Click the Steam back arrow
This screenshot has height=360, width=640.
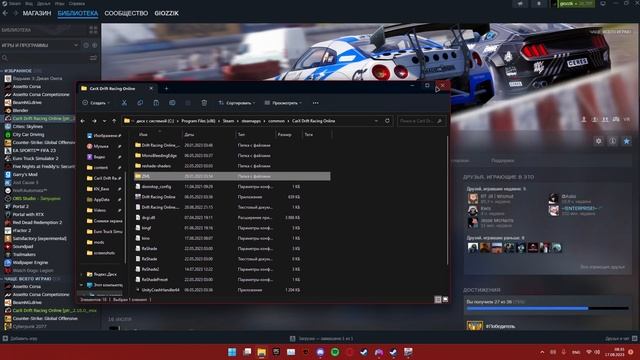(x=5, y=13)
